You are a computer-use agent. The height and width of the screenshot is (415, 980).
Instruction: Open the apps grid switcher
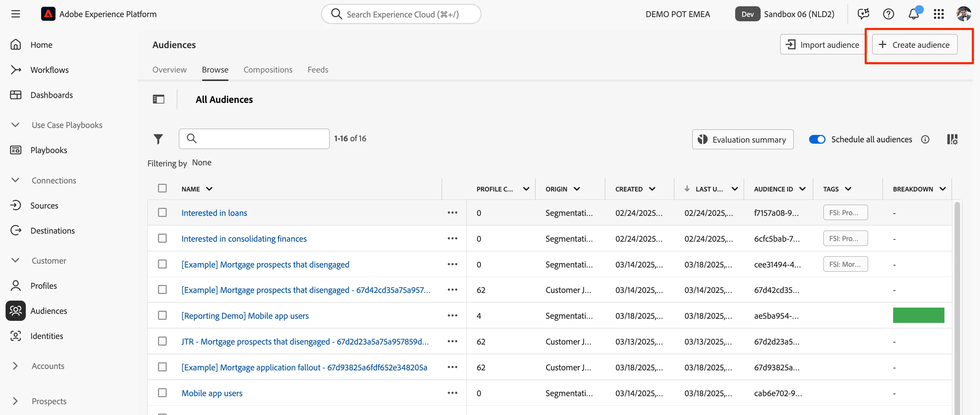938,14
